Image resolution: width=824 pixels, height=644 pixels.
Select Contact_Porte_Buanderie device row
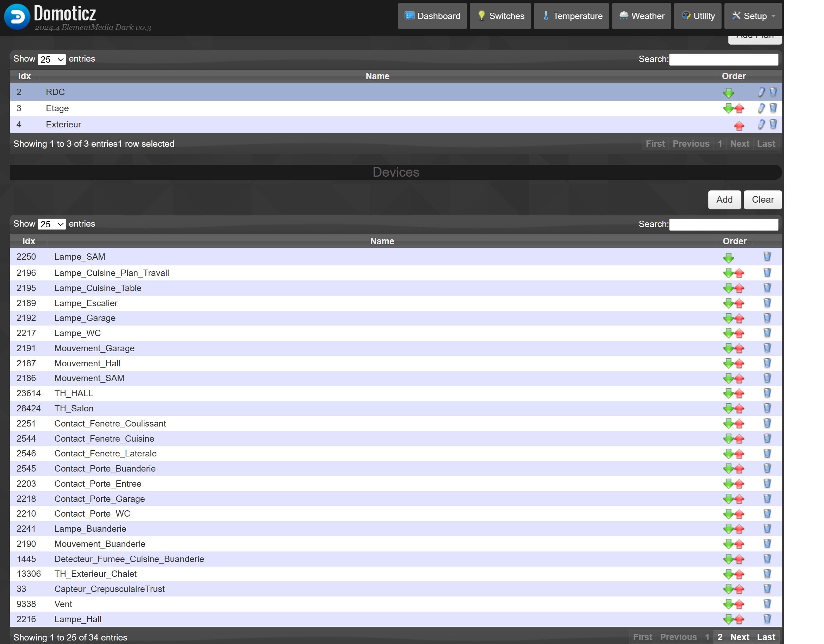click(x=396, y=469)
